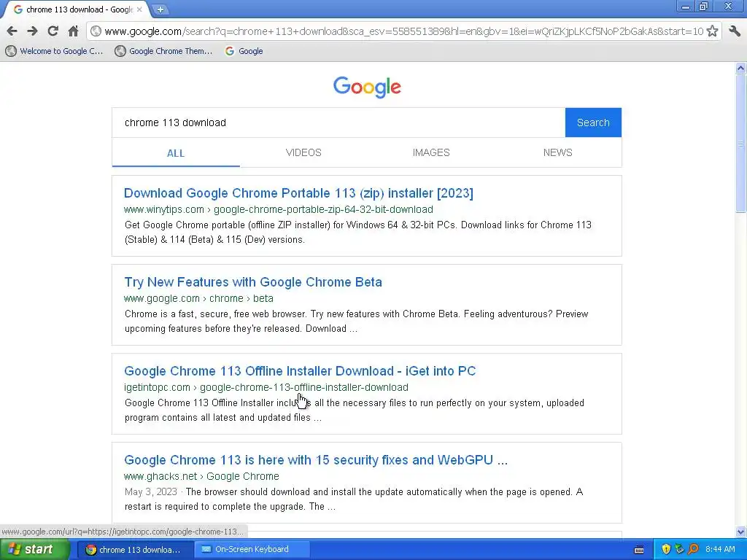Click the Google logo
This screenshot has width=747, height=560.
pyautogui.click(x=367, y=87)
